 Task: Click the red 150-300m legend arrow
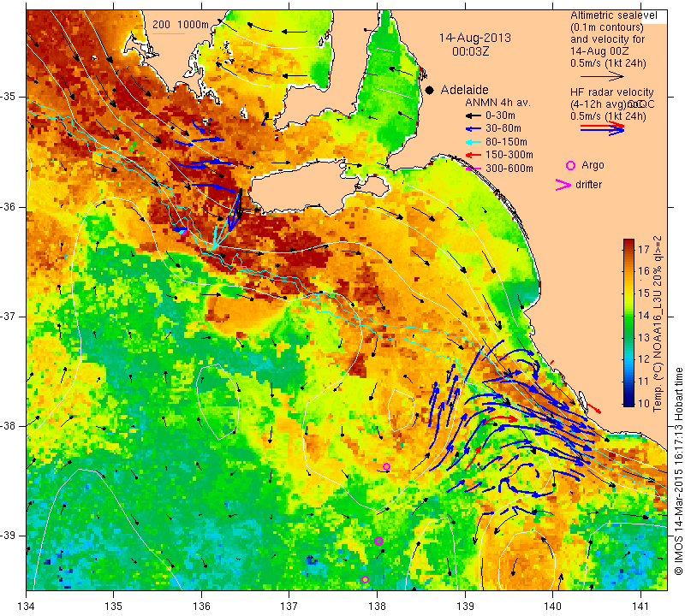coord(473,155)
